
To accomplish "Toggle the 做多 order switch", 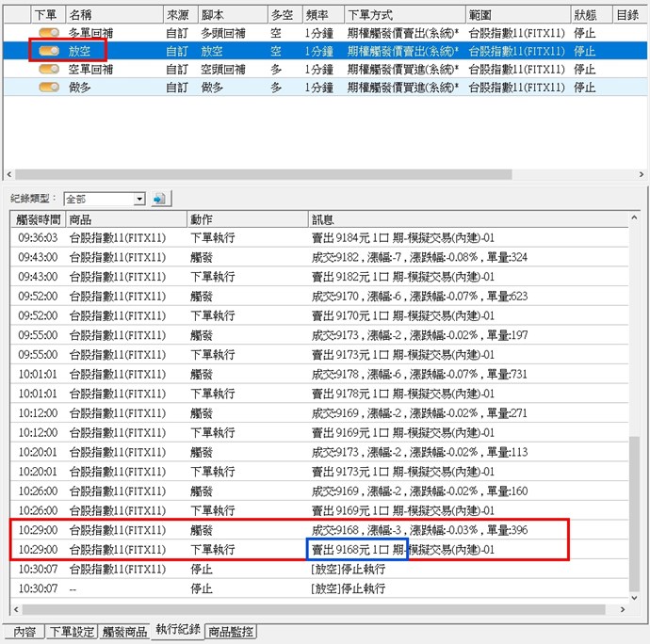I will tap(49, 87).
